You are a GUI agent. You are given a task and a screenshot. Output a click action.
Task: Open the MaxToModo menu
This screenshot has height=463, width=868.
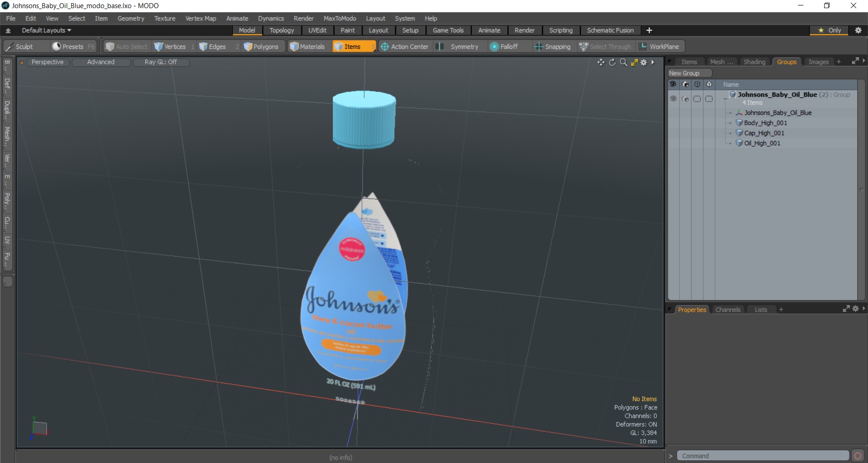click(x=340, y=19)
